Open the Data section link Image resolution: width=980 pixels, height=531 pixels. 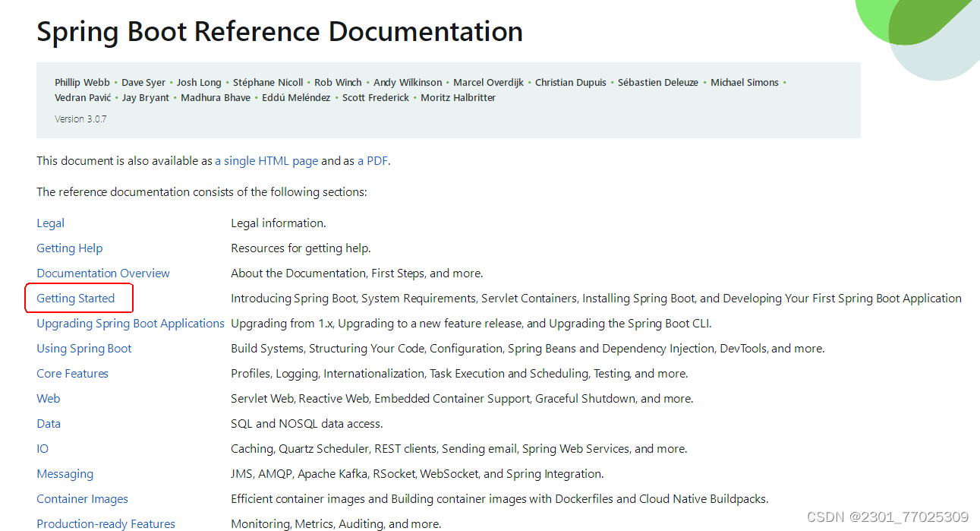[x=49, y=424]
